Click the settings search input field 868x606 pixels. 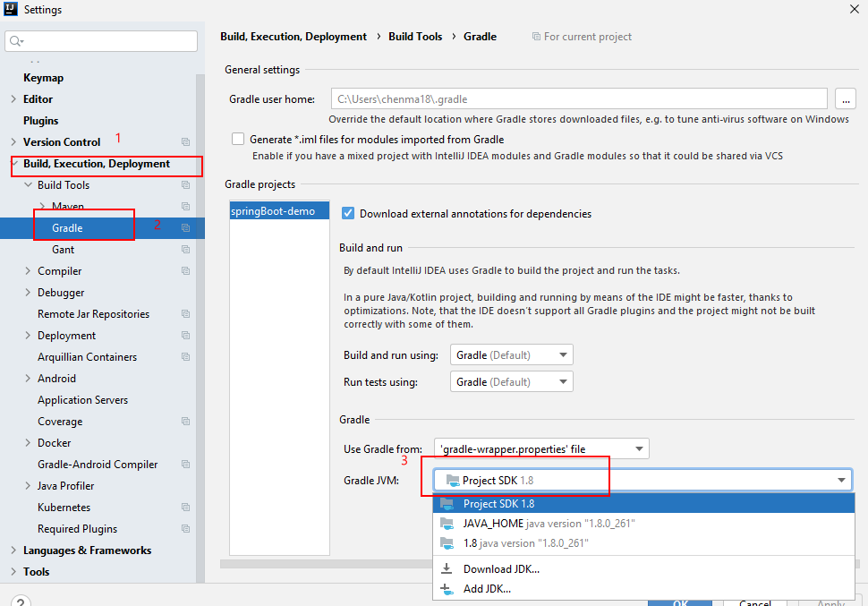pos(101,40)
